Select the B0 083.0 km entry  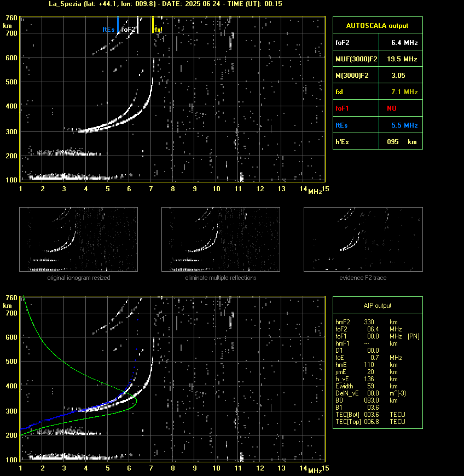(x=367, y=400)
